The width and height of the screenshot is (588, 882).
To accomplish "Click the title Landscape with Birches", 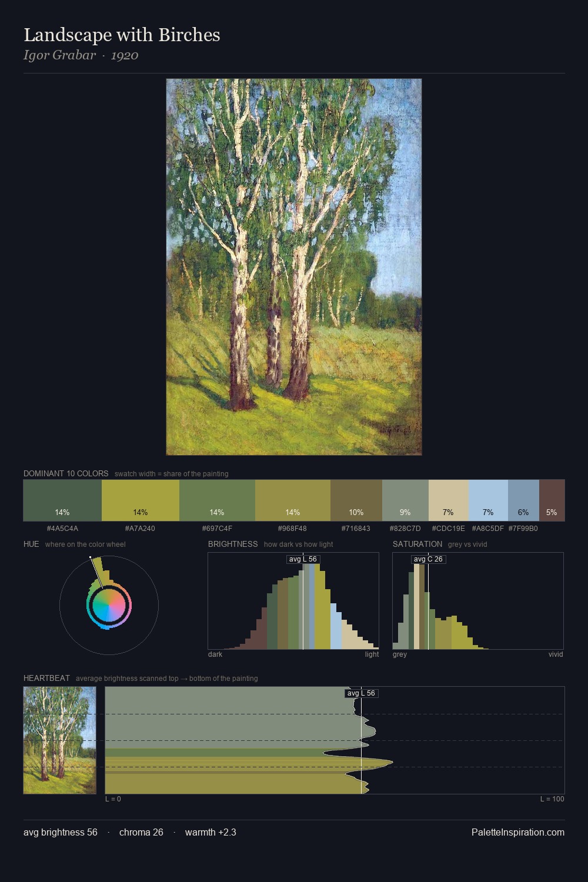I will point(122,35).
